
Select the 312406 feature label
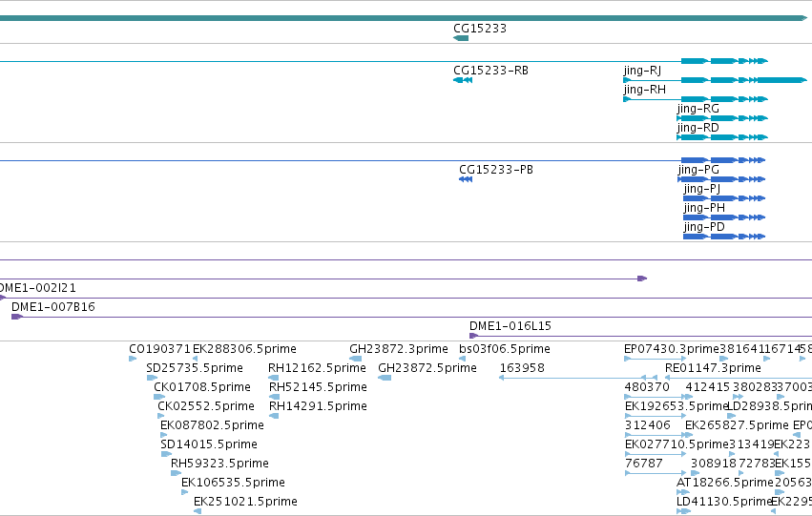coord(647,425)
